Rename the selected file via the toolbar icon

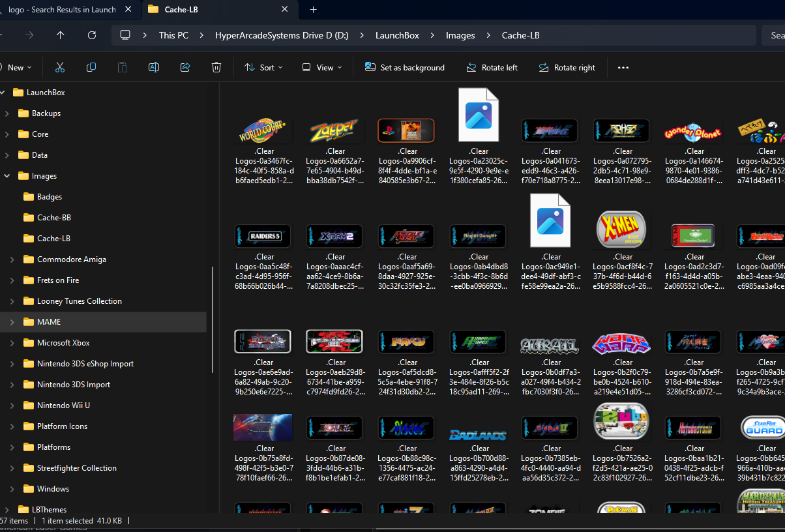[x=154, y=67]
